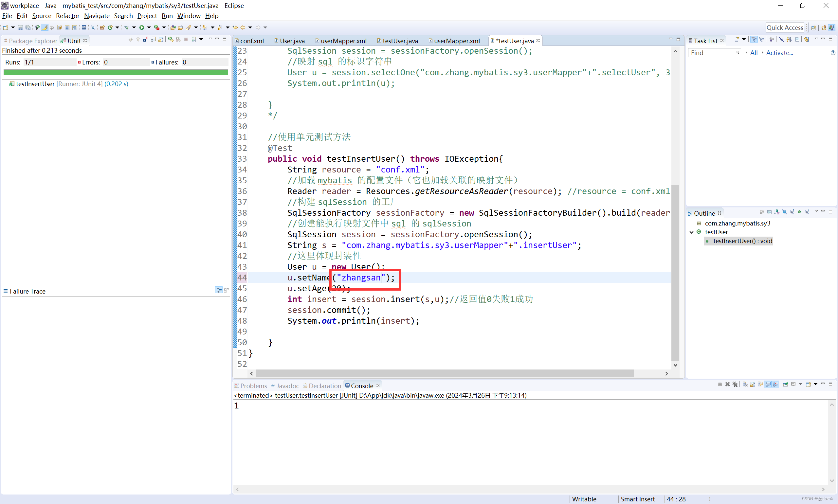This screenshot has height=504, width=838.
Task: Toggle Hide Non-Public Members in Outline
Action: (799, 212)
